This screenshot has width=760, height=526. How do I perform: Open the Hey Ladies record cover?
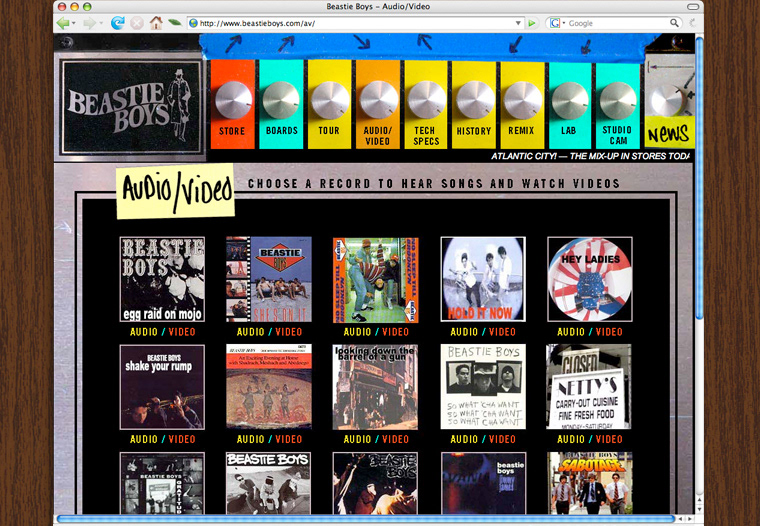tap(590, 279)
